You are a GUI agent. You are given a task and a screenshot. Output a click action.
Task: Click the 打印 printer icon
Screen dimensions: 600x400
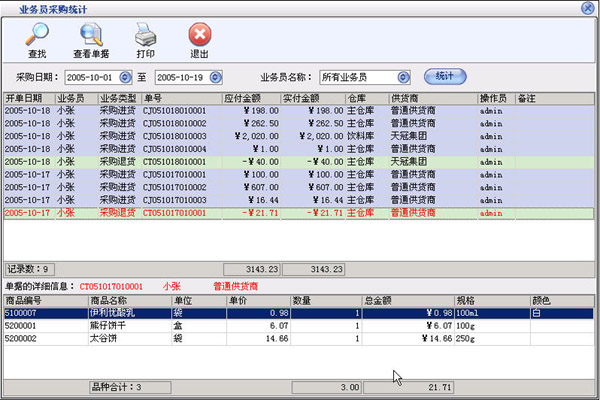point(145,36)
